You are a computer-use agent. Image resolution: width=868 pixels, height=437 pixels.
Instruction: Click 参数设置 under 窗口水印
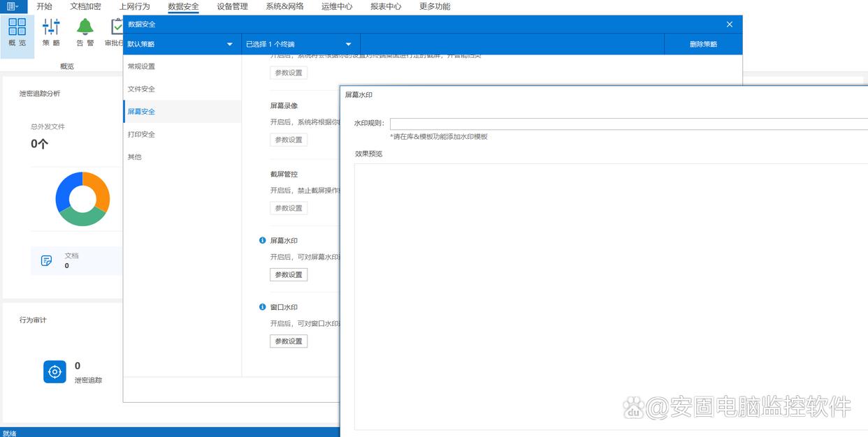tap(289, 341)
